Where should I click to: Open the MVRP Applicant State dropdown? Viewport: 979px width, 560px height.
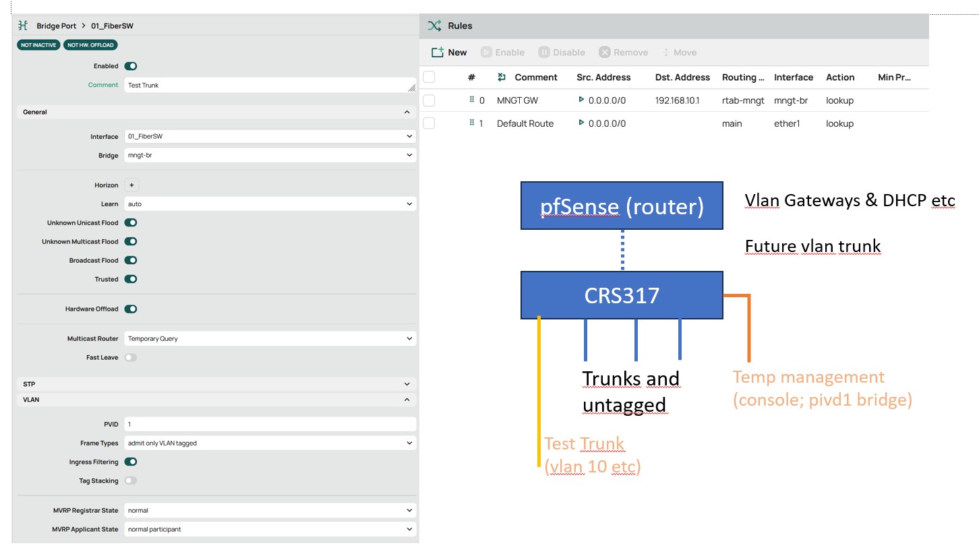click(270, 529)
